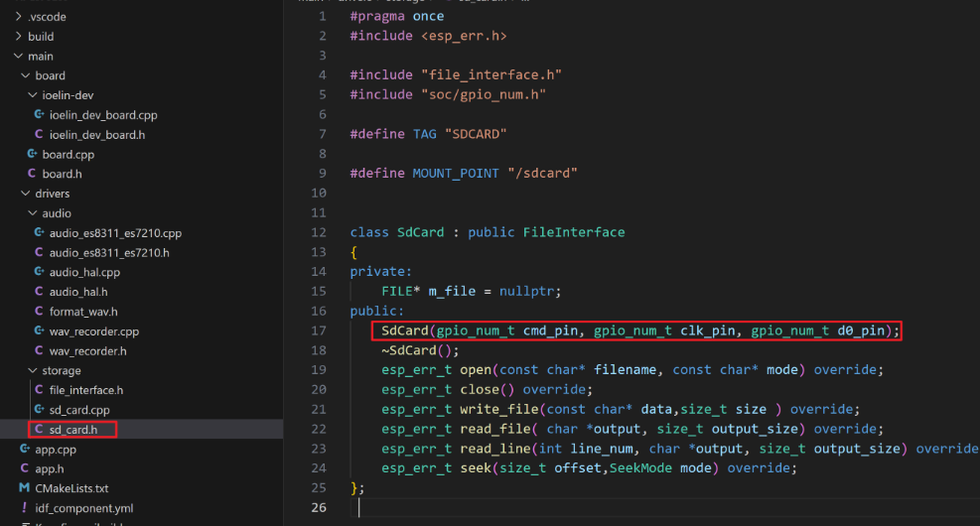
Task: Collapse the audio folder chevron
Action: coord(33,213)
